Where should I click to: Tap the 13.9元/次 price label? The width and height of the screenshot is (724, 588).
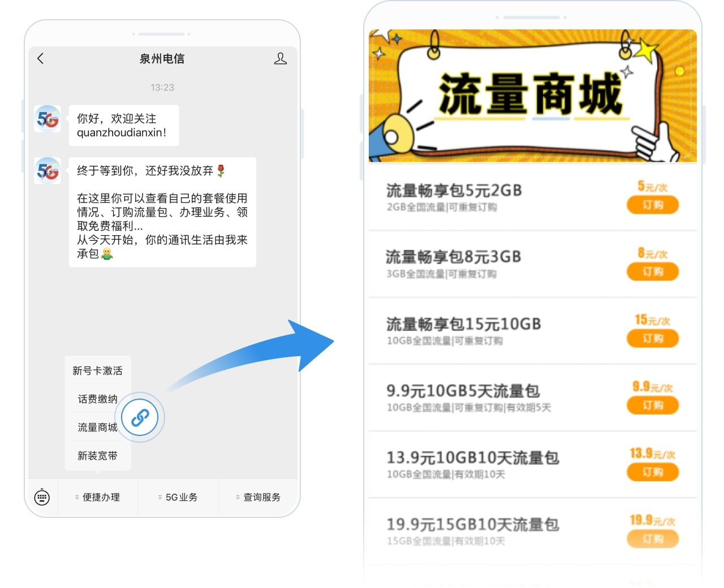coord(653,453)
